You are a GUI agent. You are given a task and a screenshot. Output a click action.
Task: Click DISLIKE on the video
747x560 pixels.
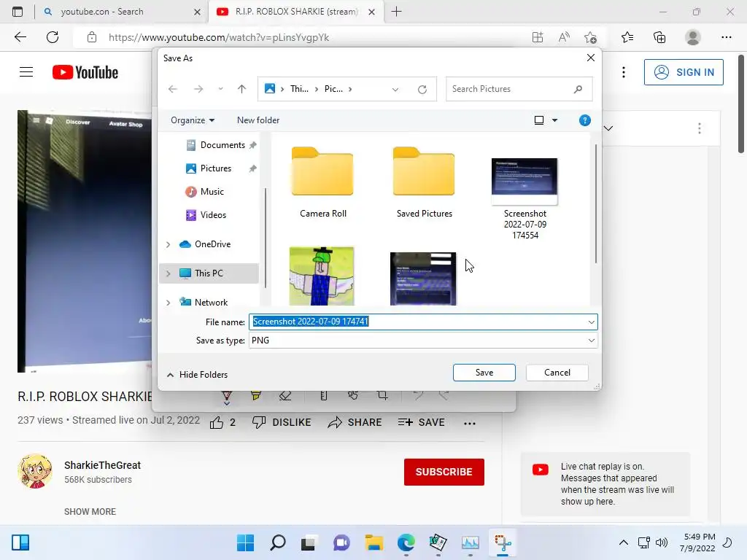coord(282,422)
